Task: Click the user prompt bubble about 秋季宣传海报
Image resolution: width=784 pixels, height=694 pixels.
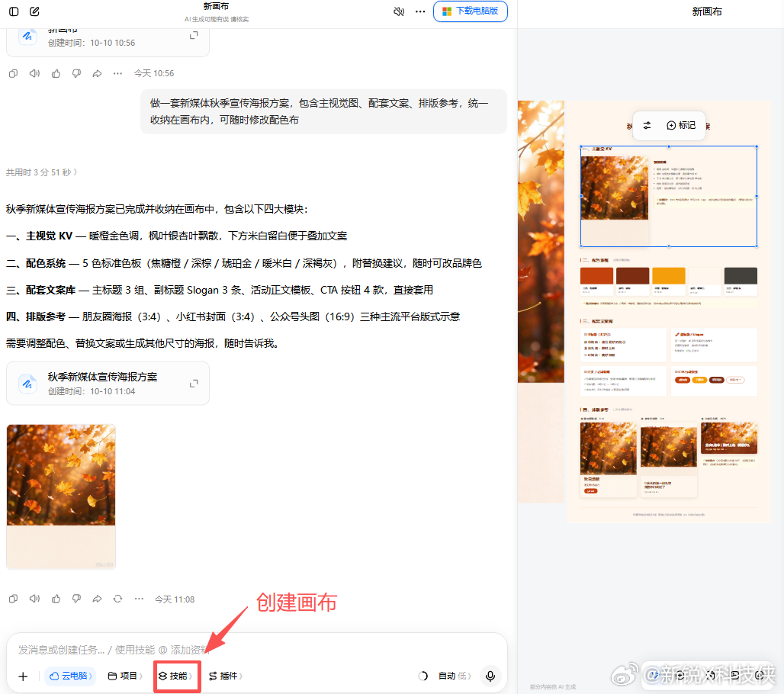Action: pyautogui.click(x=323, y=111)
